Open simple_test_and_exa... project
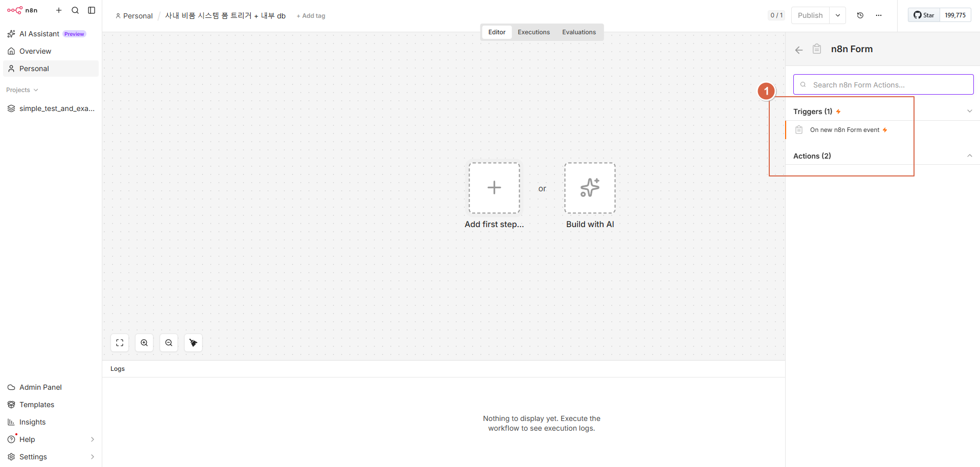This screenshot has height=467, width=980. pos(51,108)
